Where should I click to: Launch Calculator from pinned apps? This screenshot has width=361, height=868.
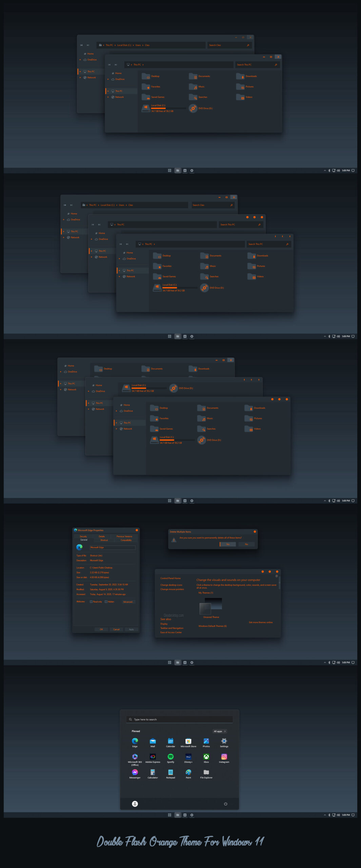[x=153, y=772]
